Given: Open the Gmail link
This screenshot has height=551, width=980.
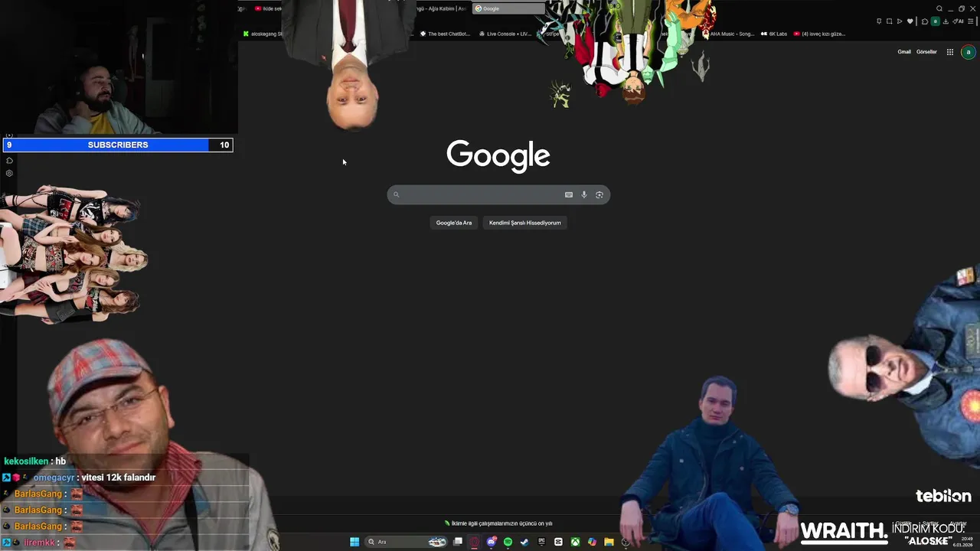Looking at the screenshot, I should point(904,52).
